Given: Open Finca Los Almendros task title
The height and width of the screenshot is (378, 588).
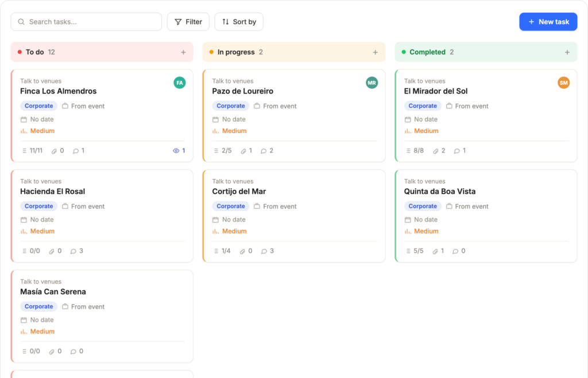Looking at the screenshot, I should (58, 91).
